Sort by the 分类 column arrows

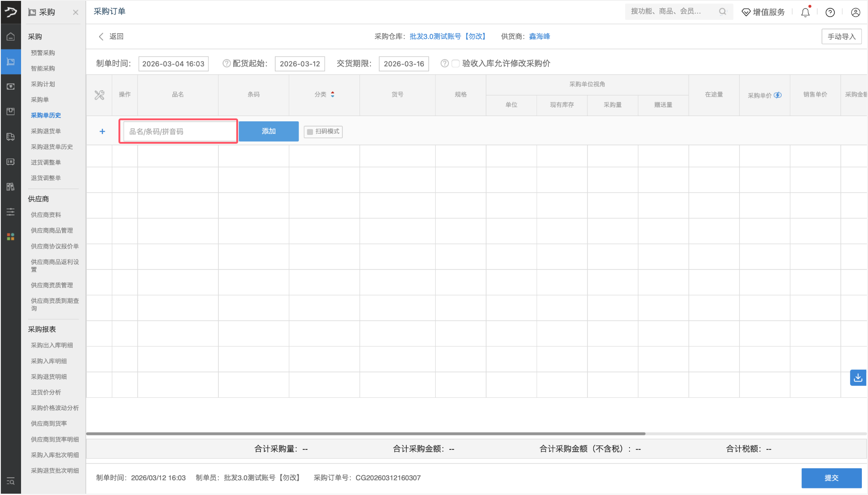pyautogui.click(x=333, y=94)
